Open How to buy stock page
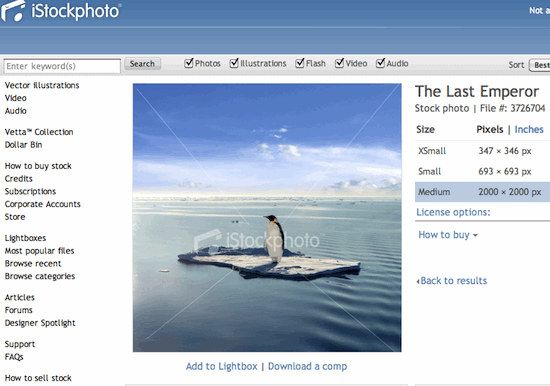Image resolution: width=550 pixels, height=386 pixels. (38, 166)
